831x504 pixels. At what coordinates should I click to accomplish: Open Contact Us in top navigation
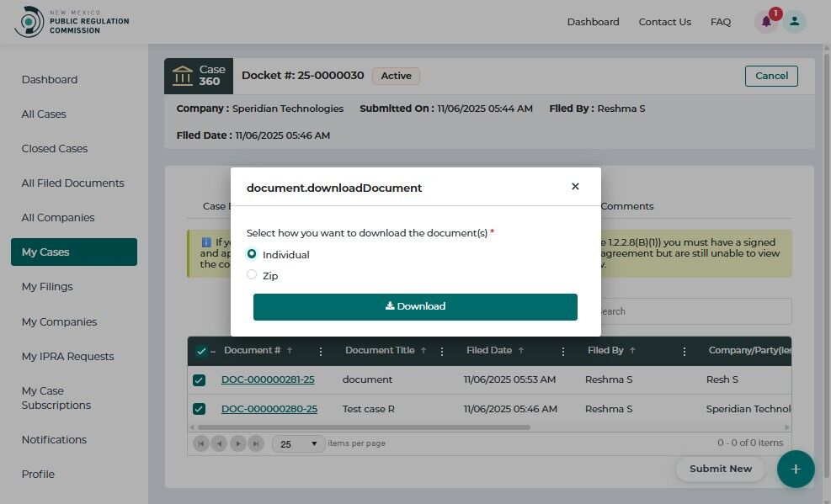[664, 22]
